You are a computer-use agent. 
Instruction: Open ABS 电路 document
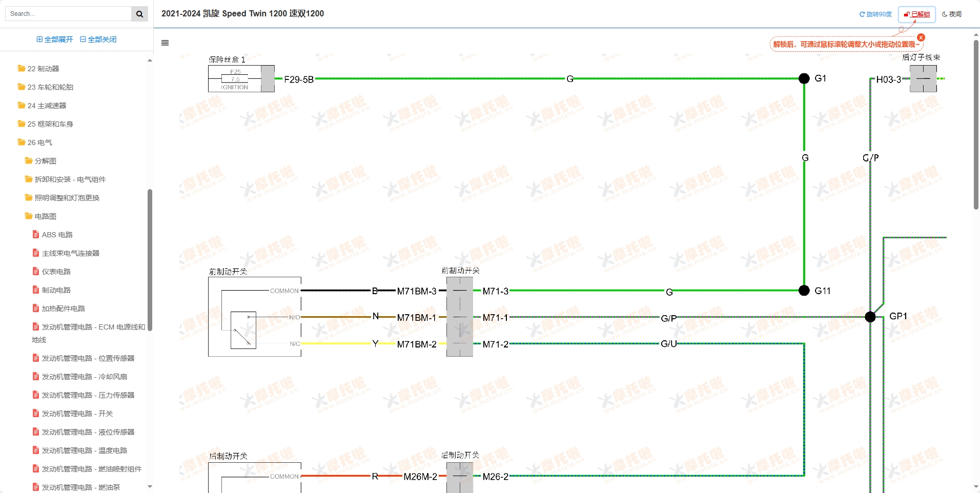[x=57, y=235]
